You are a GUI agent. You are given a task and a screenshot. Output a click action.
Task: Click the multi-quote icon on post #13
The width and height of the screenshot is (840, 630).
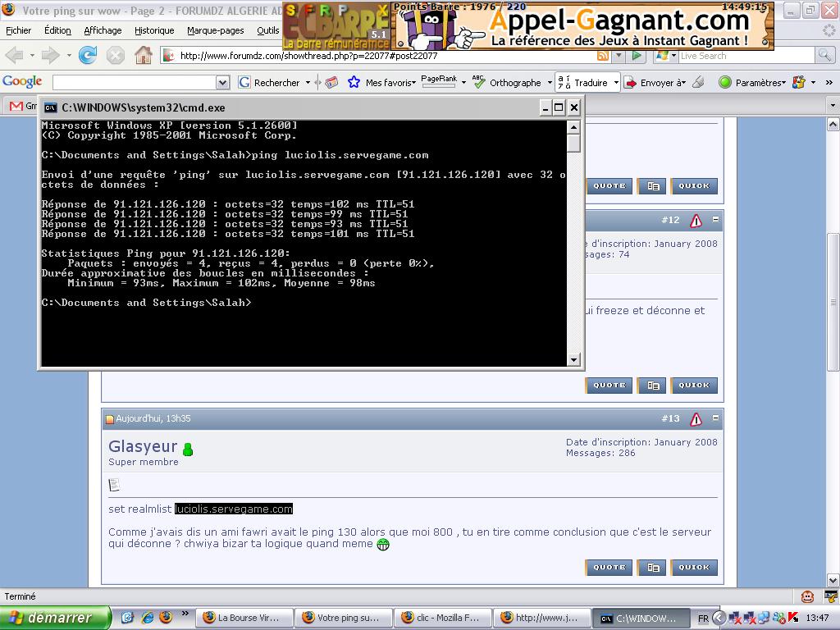tap(652, 567)
